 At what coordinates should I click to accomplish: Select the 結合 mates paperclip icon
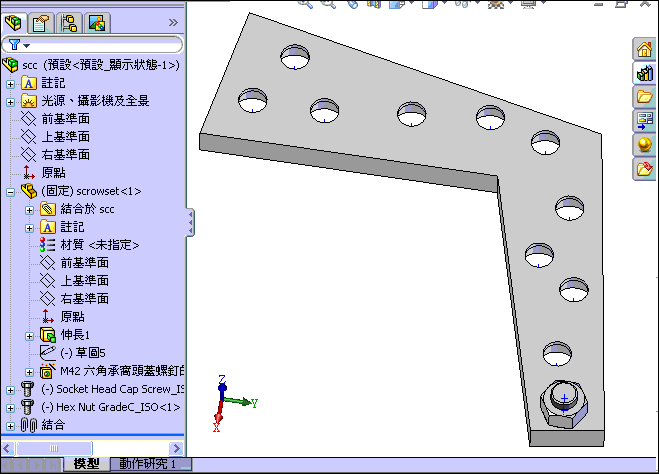[x=29, y=425]
